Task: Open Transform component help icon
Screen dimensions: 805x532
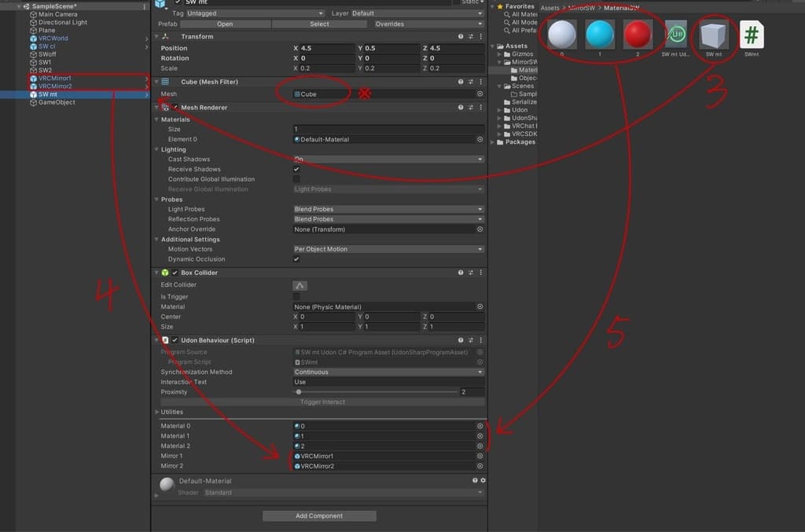Action: pyautogui.click(x=461, y=37)
